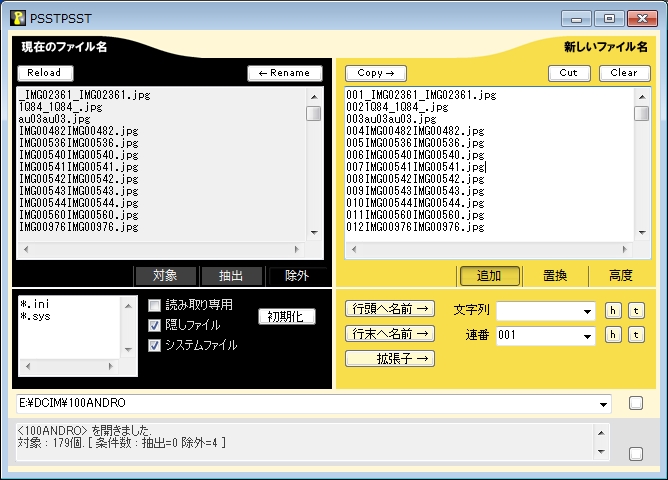Screen dimensions: 668x480
Task: Close the PSSTPSST window
Action: [x=642, y=19]
